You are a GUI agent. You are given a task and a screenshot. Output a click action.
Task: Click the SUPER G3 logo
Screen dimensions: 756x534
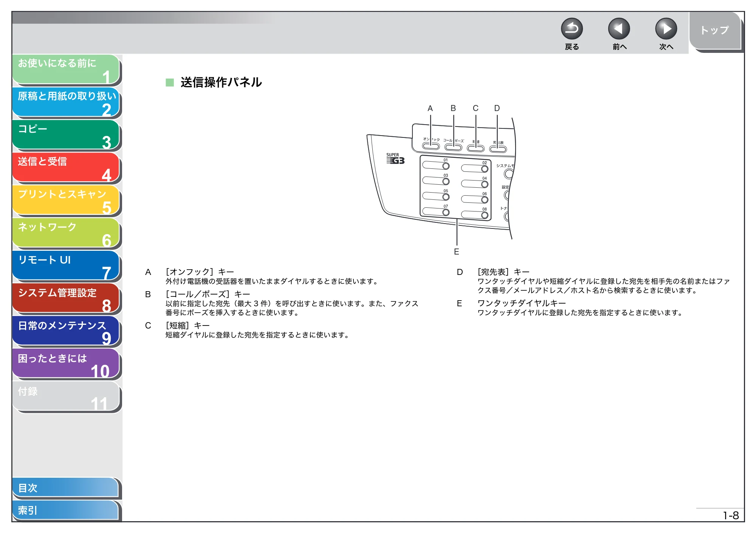click(395, 159)
